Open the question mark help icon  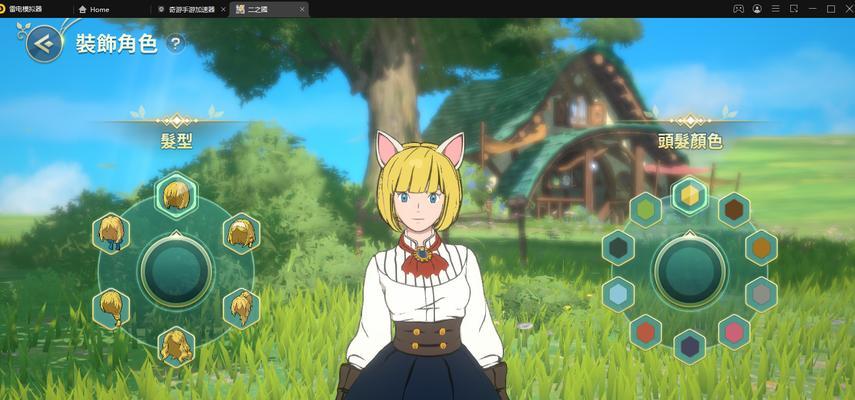(175, 44)
